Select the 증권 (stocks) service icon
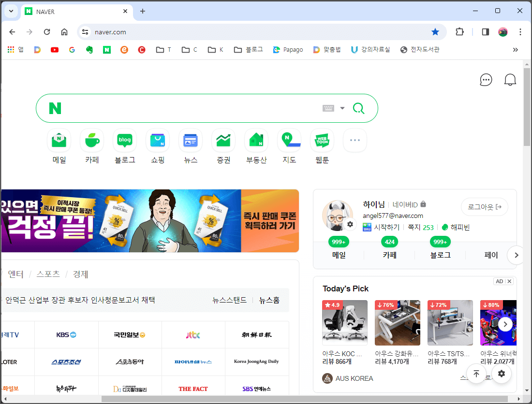The image size is (532, 404). tap(223, 140)
